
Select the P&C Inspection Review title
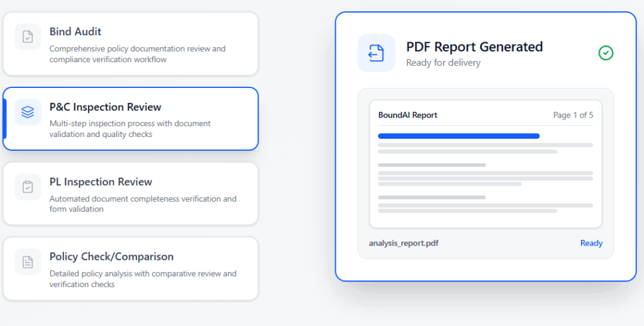click(105, 107)
